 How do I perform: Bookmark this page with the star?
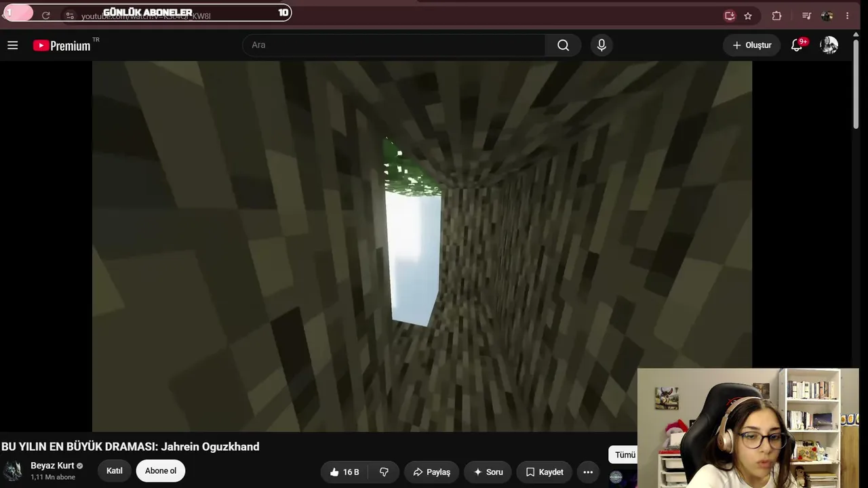click(748, 16)
